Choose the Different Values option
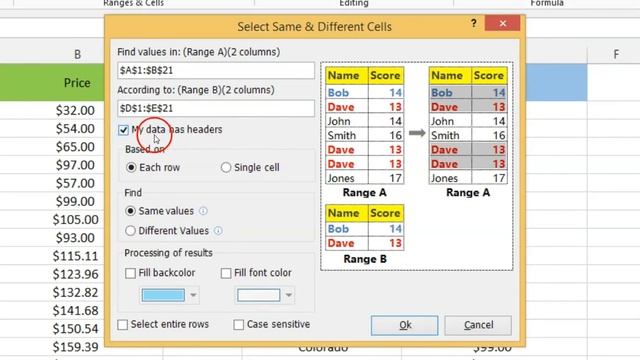This screenshot has height=360, width=640. pyautogui.click(x=130, y=231)
